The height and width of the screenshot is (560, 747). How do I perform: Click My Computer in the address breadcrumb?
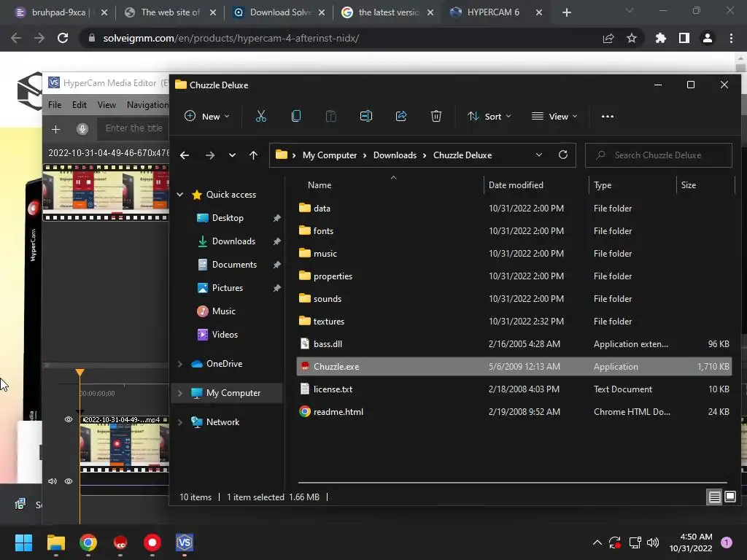pos(330,155)
